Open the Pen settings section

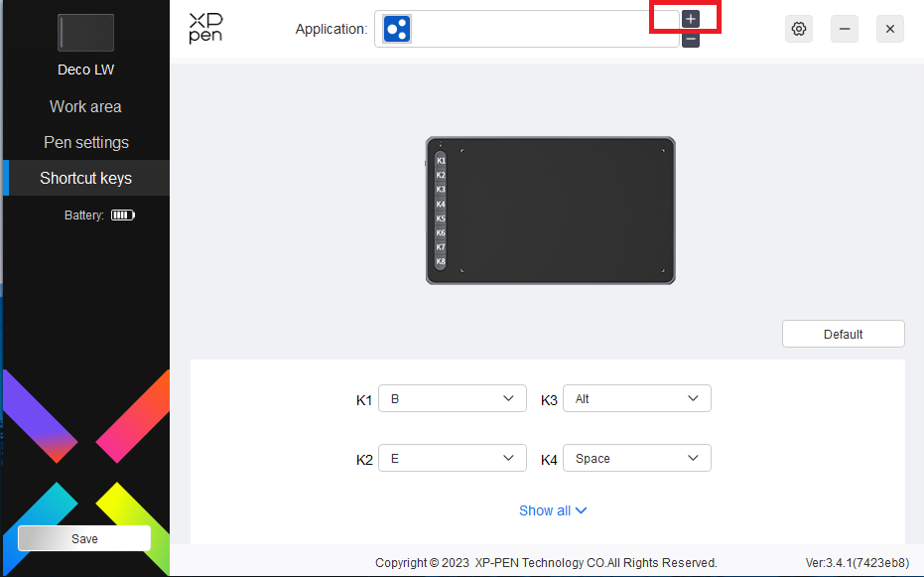coord(85,142)
